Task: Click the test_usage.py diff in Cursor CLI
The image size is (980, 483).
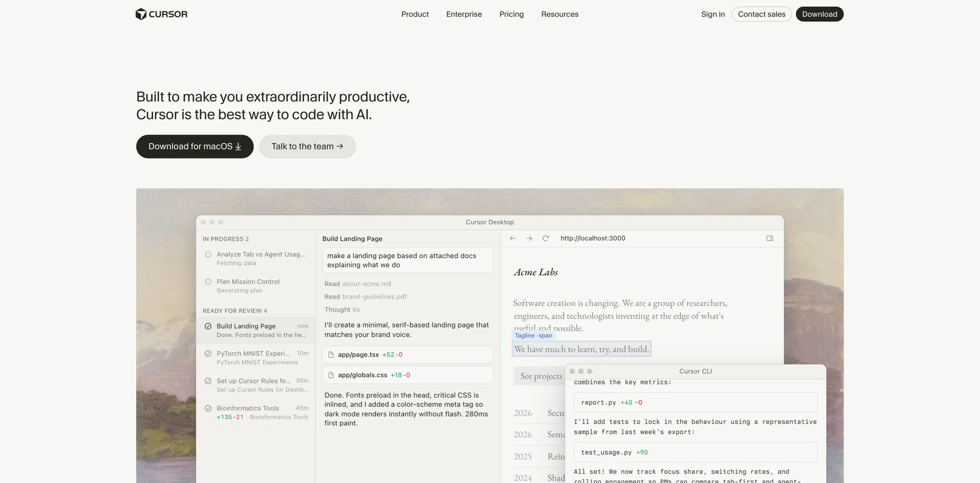Action: [695, 453]
